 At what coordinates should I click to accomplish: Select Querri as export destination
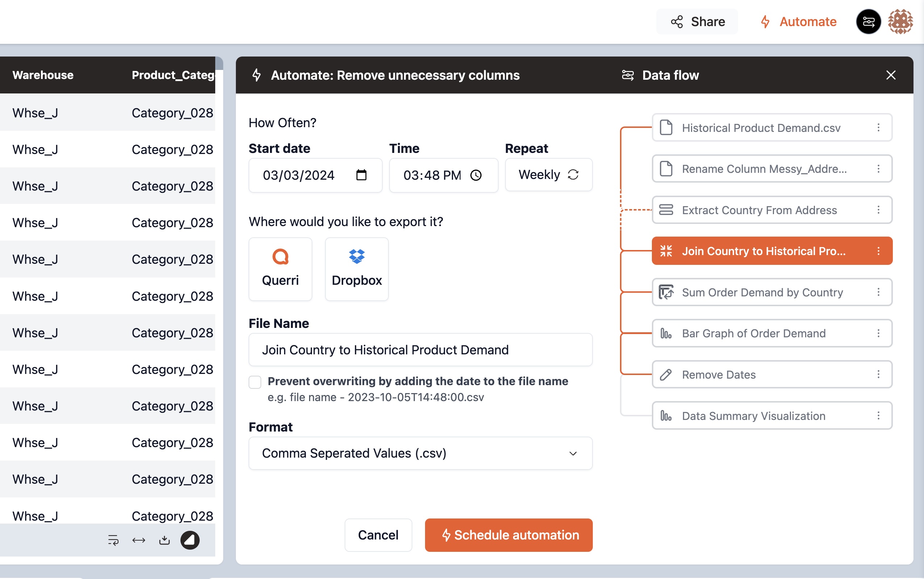tap(280, 269)
